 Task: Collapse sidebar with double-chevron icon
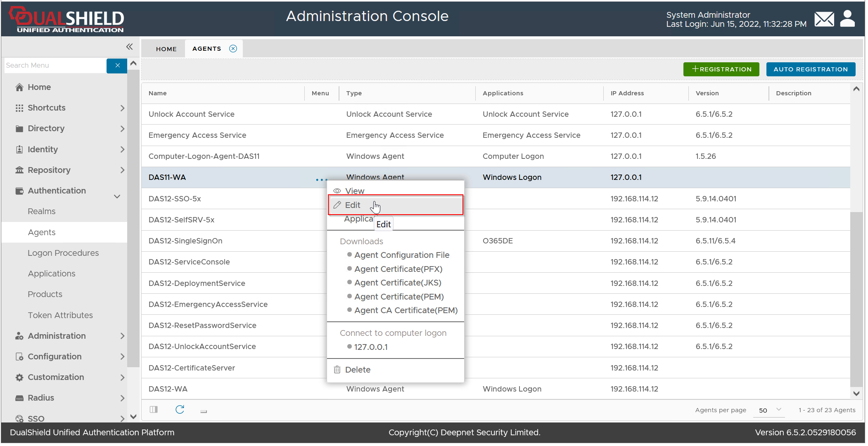point(129,47)
